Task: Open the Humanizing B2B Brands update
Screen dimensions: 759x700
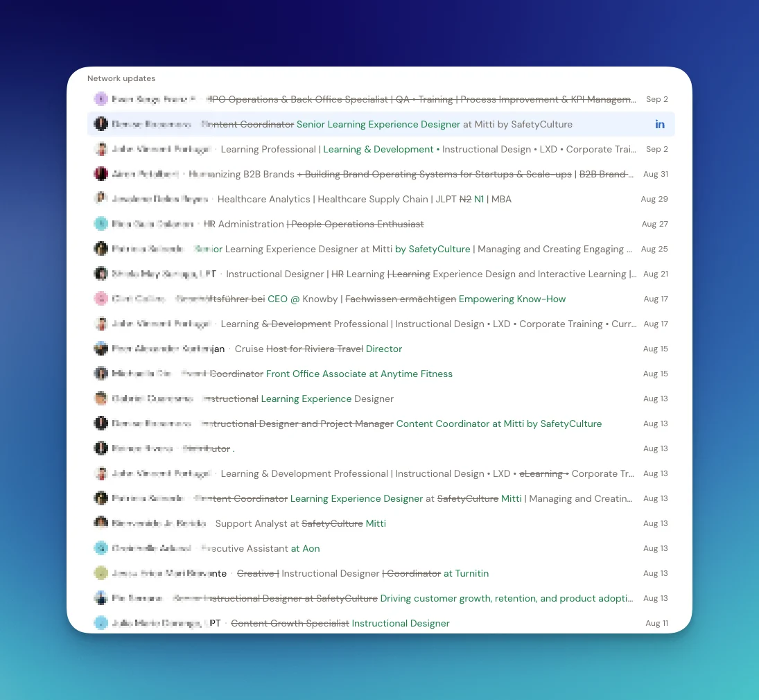Action: 381,174
